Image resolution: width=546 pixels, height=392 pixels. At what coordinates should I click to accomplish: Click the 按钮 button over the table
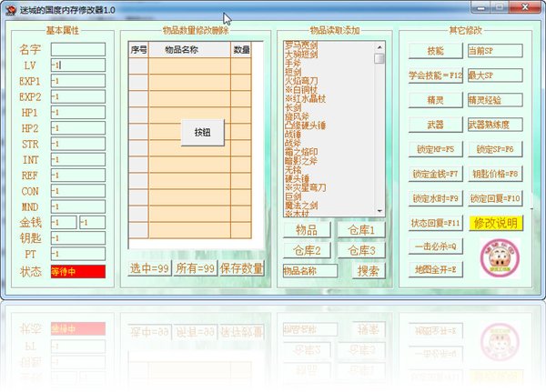click(203, 132)
